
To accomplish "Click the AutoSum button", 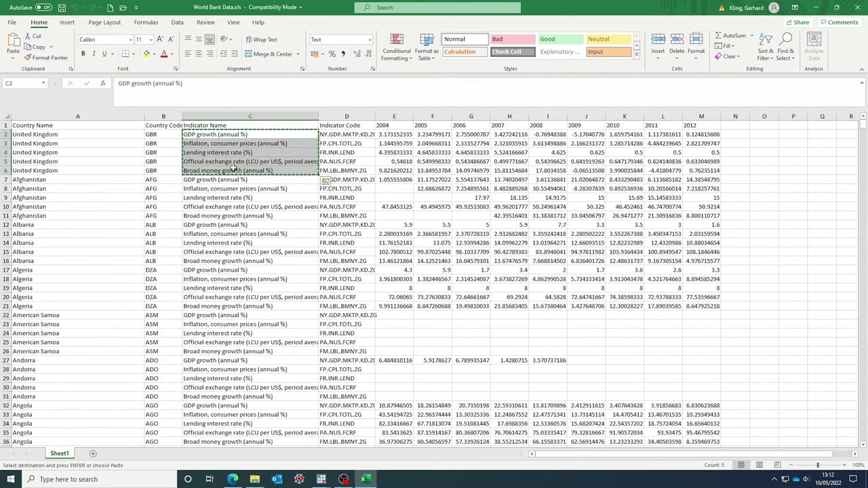I will point(730,35).
